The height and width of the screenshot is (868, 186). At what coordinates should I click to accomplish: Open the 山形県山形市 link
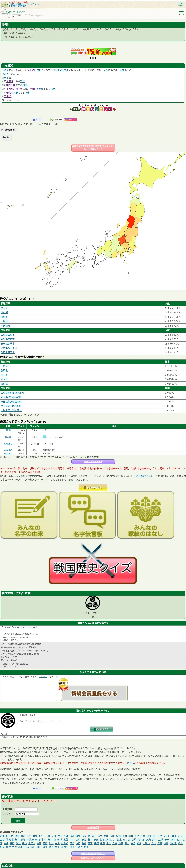pos(8,335)
